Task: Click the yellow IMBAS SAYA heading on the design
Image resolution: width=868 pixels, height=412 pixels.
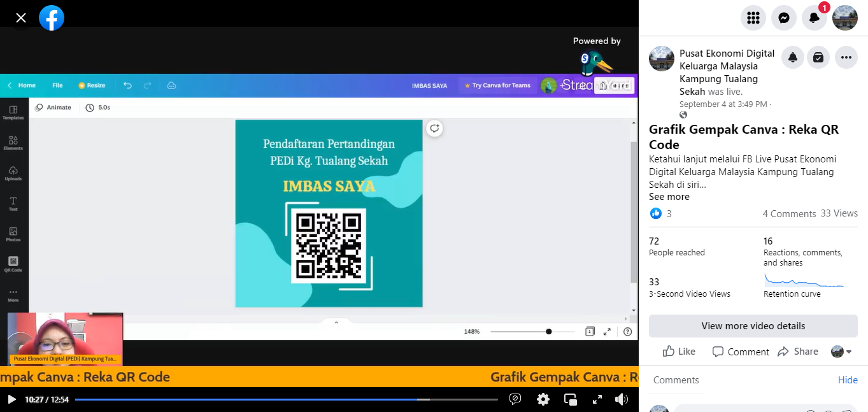Action: [x=329, y=187]
